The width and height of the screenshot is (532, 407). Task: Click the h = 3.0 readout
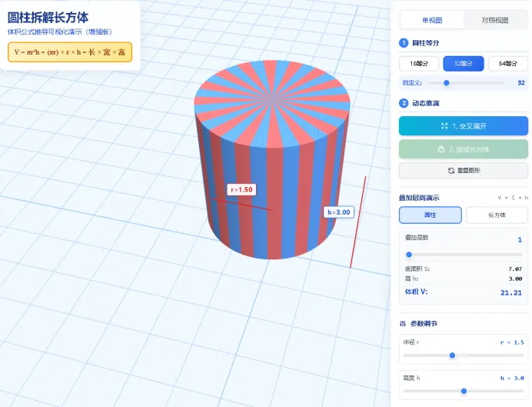[512, 378]
